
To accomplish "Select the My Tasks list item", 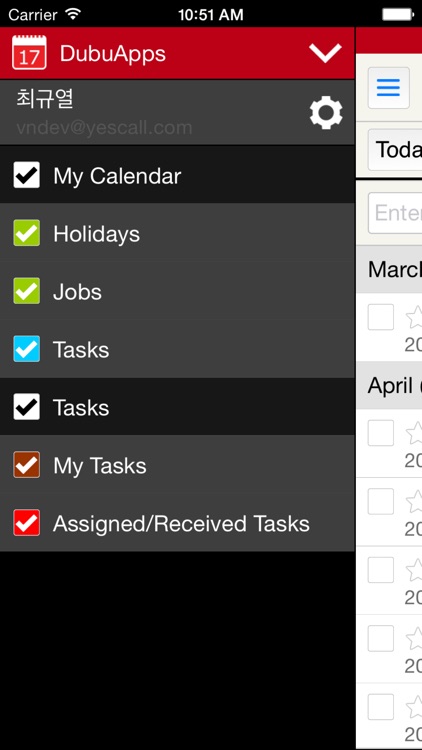I will (x=177, y=465).
